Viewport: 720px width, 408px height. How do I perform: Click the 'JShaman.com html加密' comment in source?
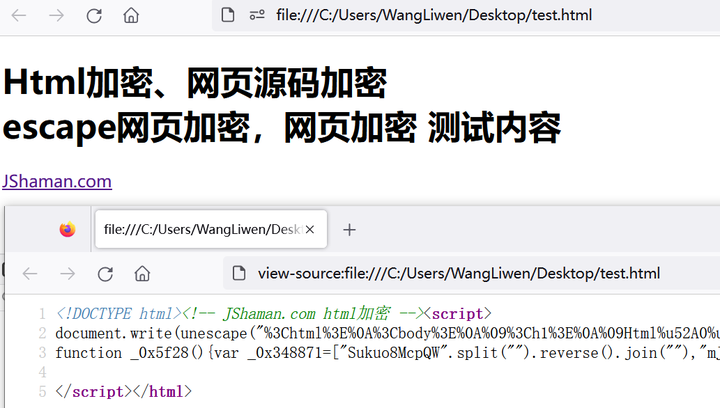(x=307, y=314)
